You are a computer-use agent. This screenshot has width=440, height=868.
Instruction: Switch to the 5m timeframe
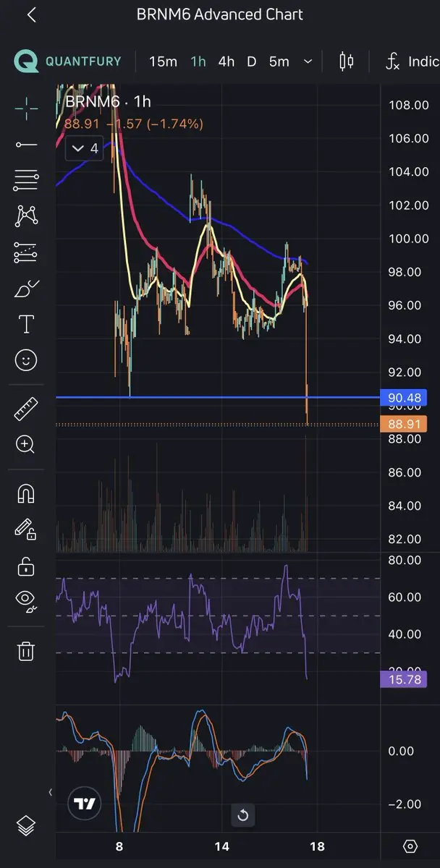point(279,61)
